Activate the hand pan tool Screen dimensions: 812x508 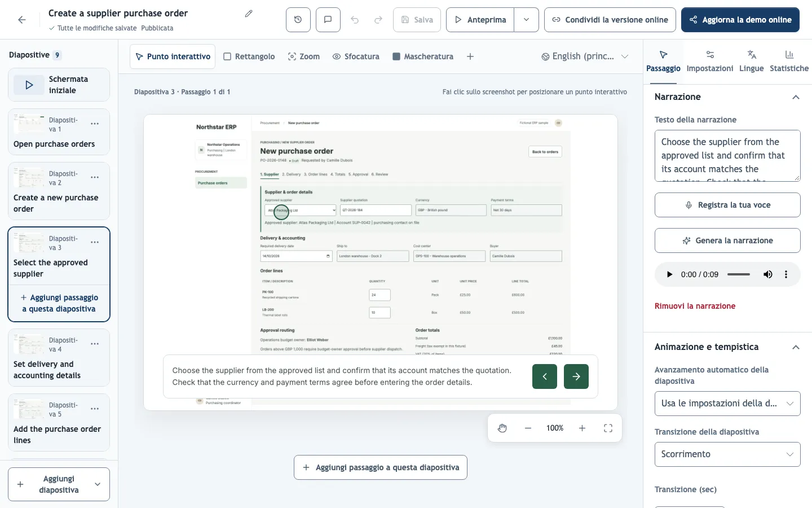point(502,428)
